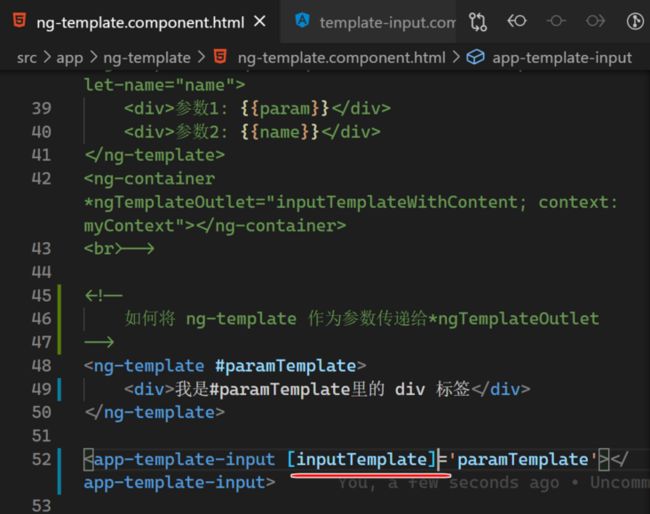The height and width of the screenshot is (514, 650).
Task: Click the toggle commit circle icon
Action: point(556,21)
